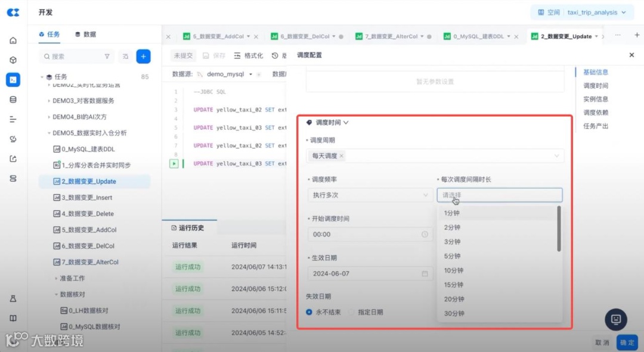Jump to 基础信息 section link
The image size is (644, 352).
(596, 72)
